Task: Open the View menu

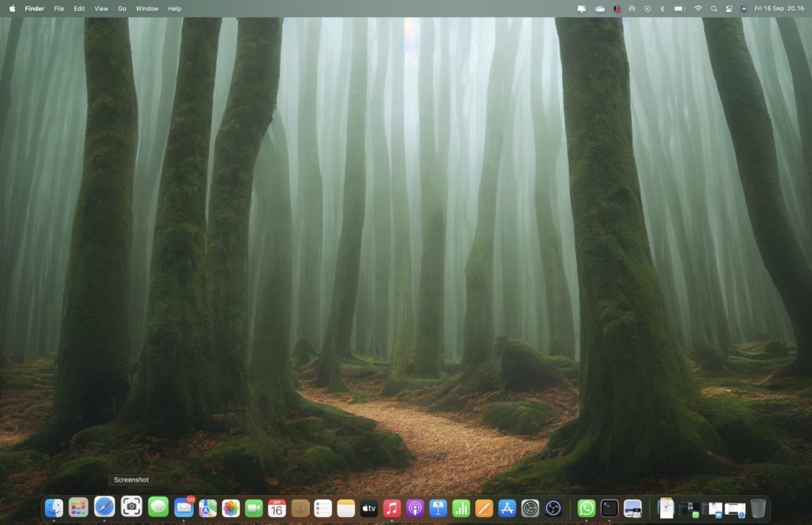Action: [x=101, y=9]
